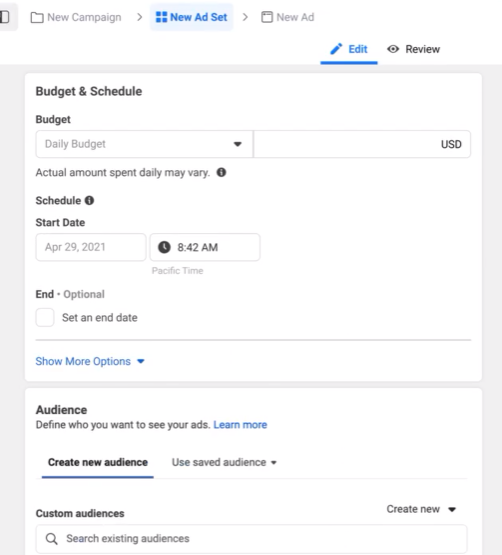Click the Apr 29, 2021 start date field
Viewport: 502px width, 555px height.
(x=91, y=247)
